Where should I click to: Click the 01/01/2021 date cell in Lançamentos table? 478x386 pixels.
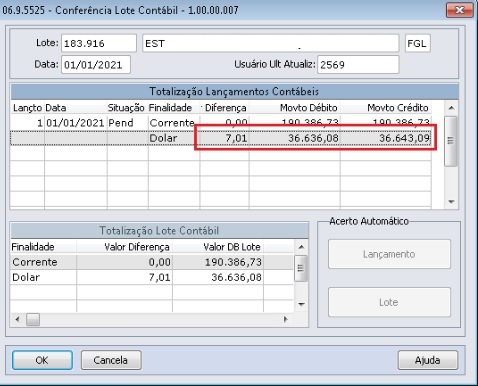pyautogui.click(x=75, y=123)
